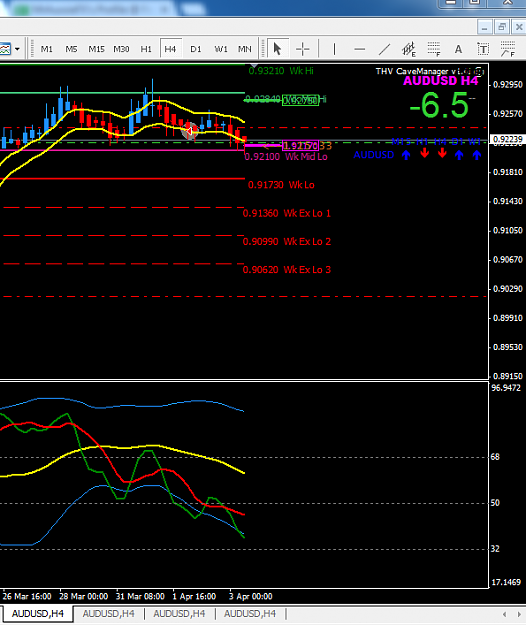The height and width of the screenshot is (625, 526).
Task: Choose the M30 timeframe button
Action: coord(122,49)
